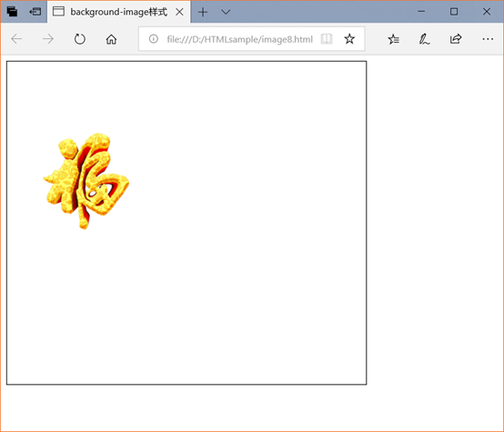This screenshot has height=432, width=504.
Task: Show tabs you've set aside
Action: (12, 12)
